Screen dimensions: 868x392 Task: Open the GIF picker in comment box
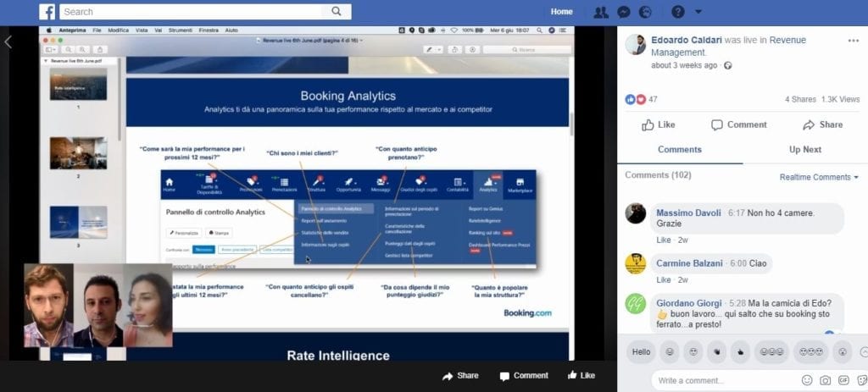click(x=843, y=380)
